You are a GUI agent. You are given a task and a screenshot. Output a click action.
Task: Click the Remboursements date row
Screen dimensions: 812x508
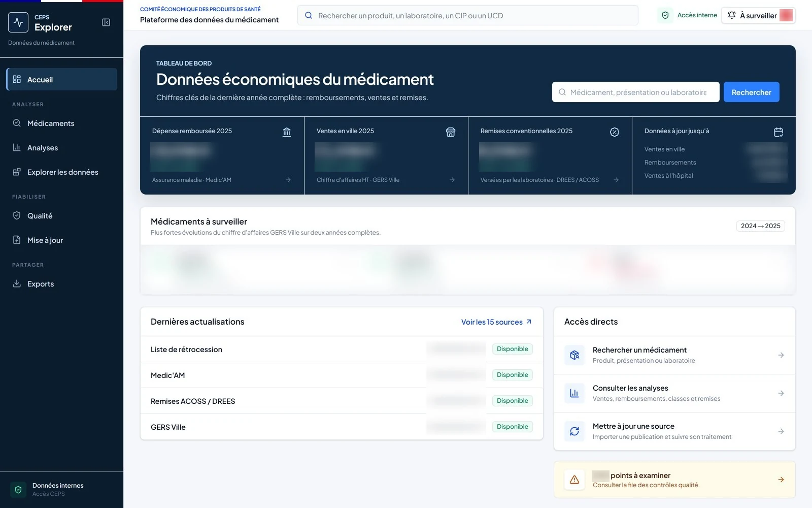(x=715, y=162)
